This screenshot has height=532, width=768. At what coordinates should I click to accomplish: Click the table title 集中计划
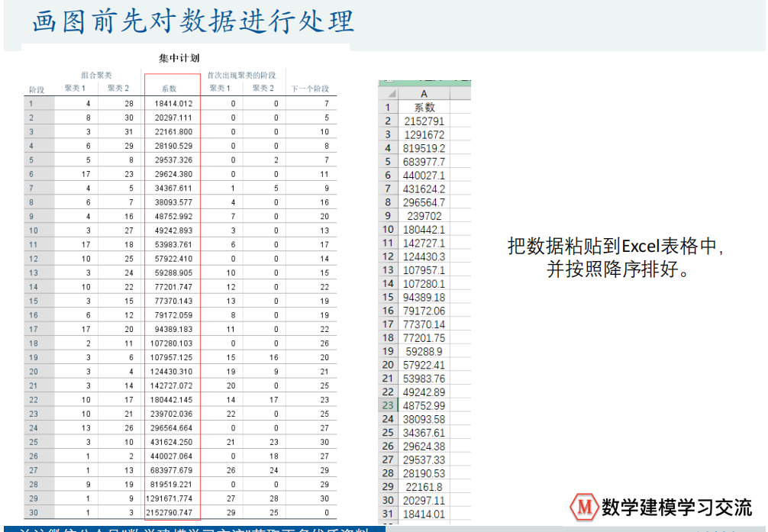click(179, 58)
